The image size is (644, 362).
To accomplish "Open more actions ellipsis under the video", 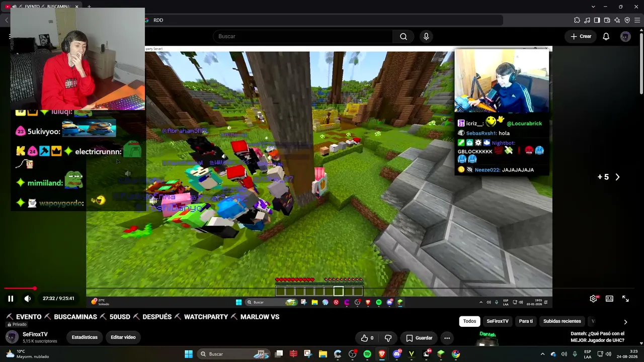I will click(x=447, y=338).
